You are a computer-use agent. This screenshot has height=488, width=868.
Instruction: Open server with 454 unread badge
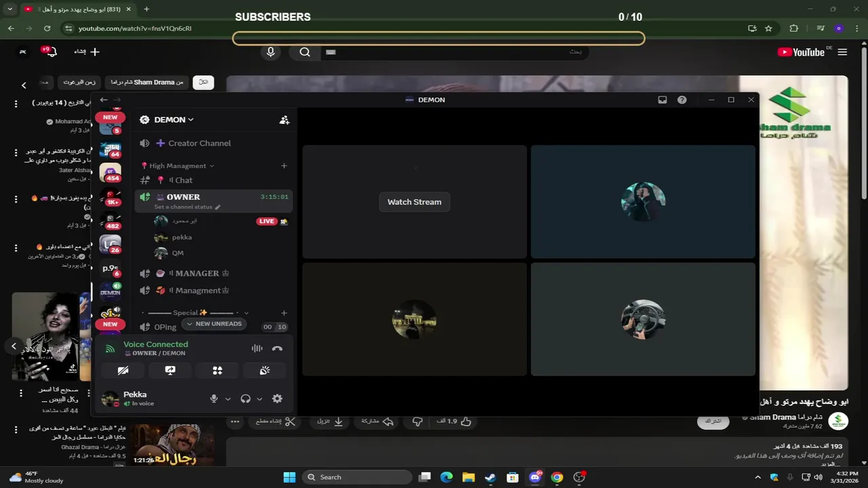(111, 172)
